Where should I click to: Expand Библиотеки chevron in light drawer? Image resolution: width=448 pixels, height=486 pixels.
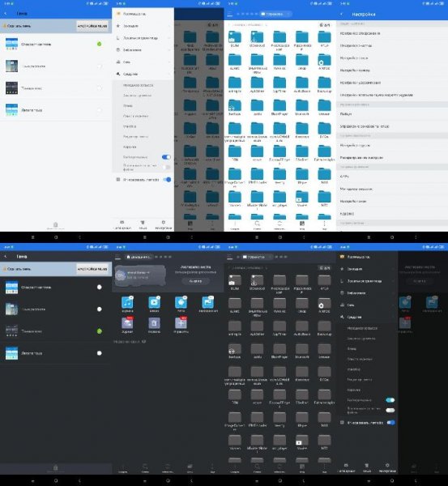point(169,50)
